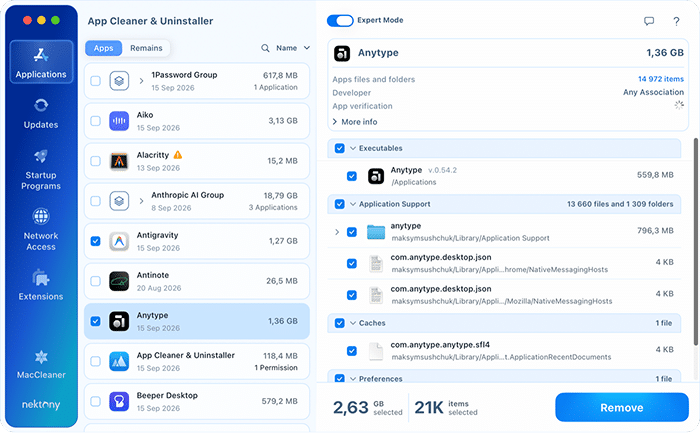Click the com.anytype.anytype.sfl4 file icon
Screen dimensions: 700x433
pyautogui.click(x=376, y=351)
